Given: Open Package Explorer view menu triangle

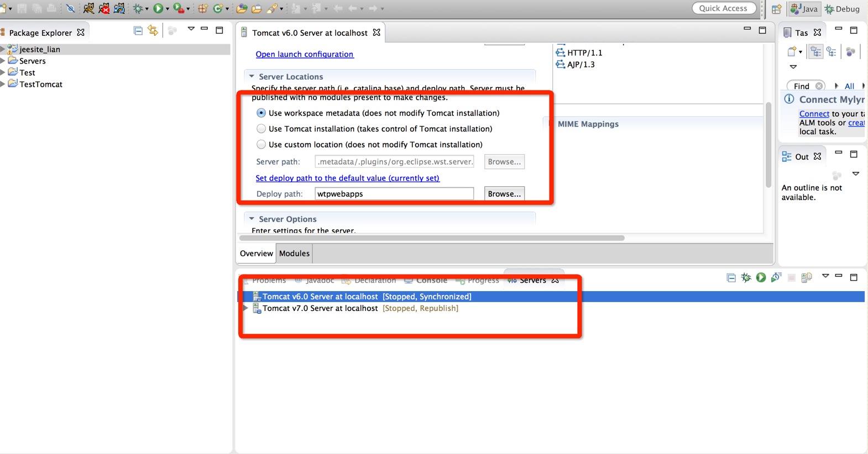Looking at the screenshot, I should (191, 29).
